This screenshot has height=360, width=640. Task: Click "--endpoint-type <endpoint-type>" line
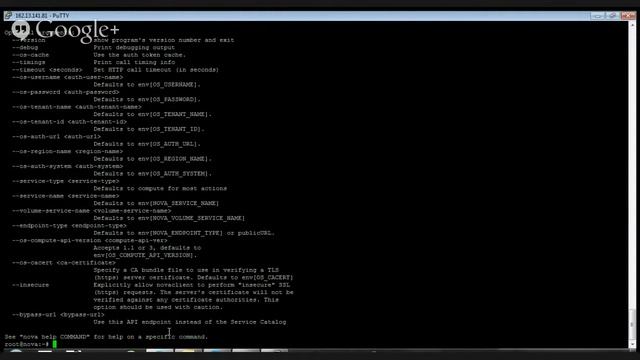coord(69,225)
